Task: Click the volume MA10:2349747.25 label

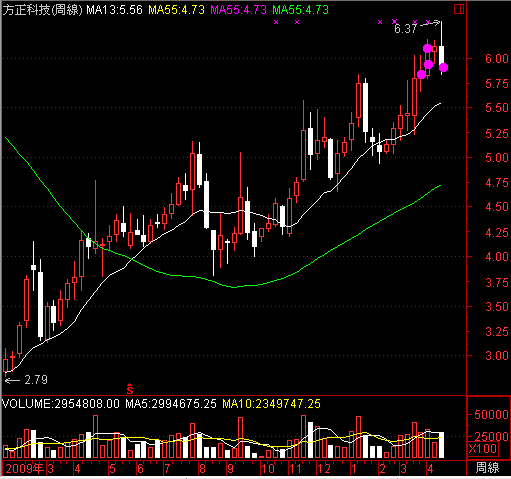Action: [x=271, y=404]
